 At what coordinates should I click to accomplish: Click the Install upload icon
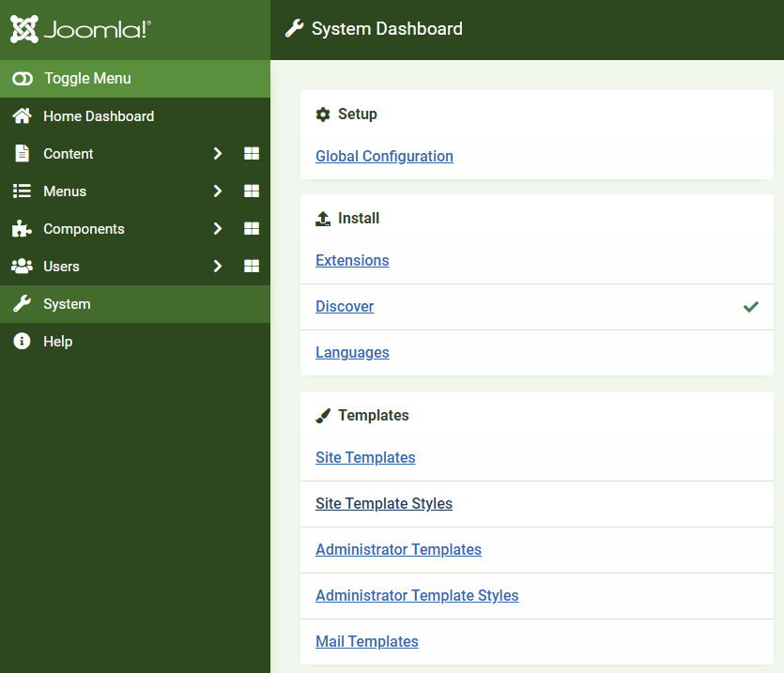[323, 219]
